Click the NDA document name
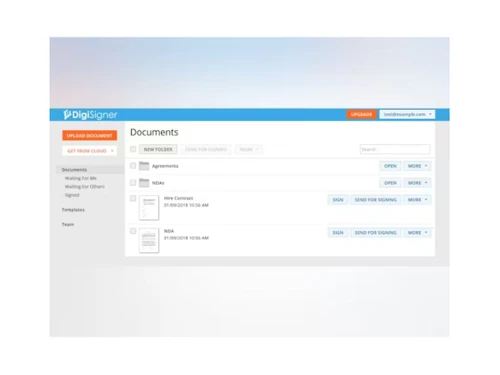 169,231
